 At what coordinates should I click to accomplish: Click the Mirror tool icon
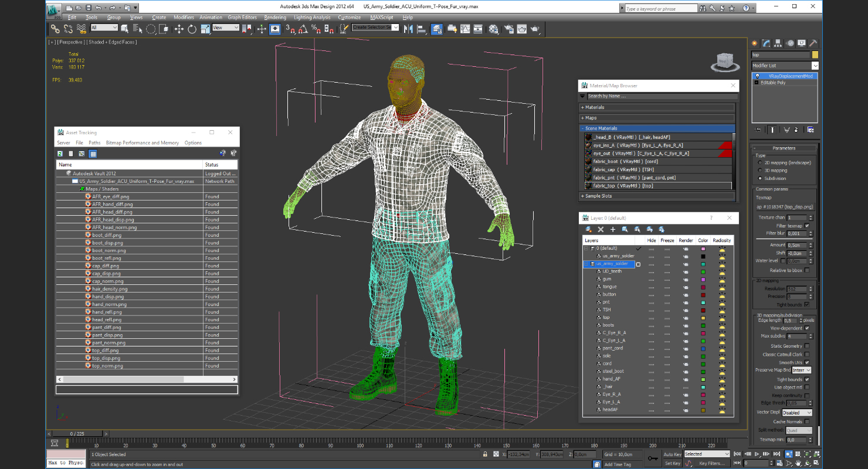(409, 29)
